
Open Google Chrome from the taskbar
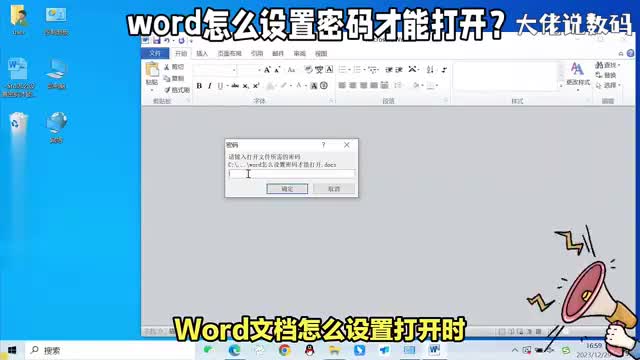click(x=284, y=350)
